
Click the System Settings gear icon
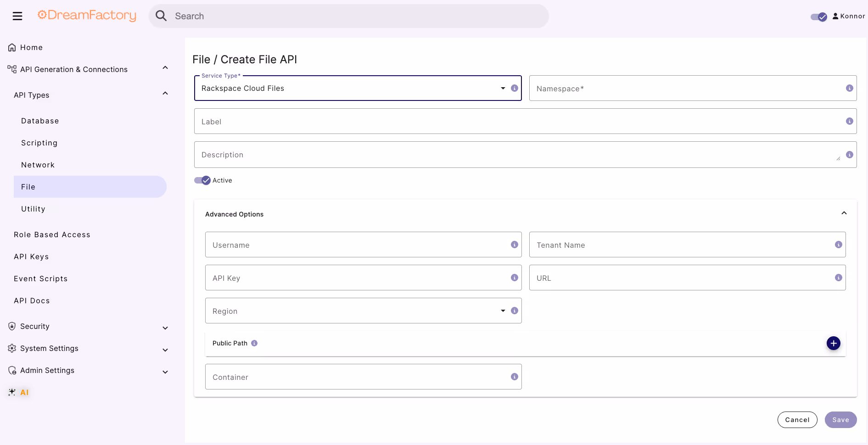coord(12,348)
